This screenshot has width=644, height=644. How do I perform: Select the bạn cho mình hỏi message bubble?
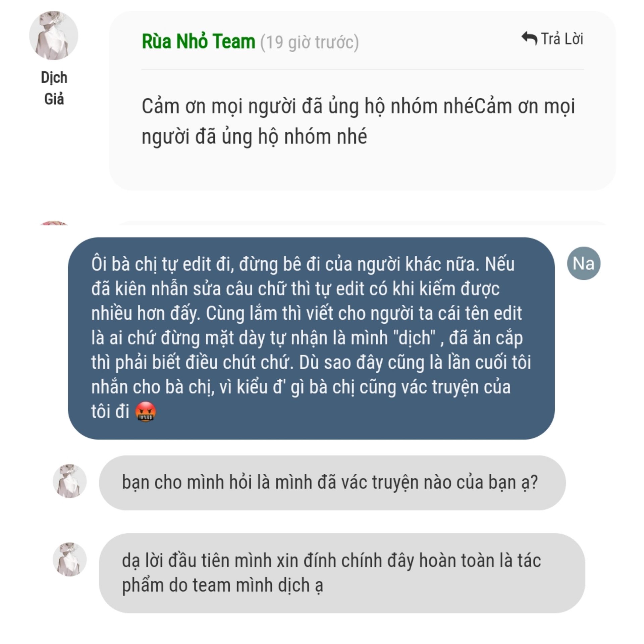point(332,483)
